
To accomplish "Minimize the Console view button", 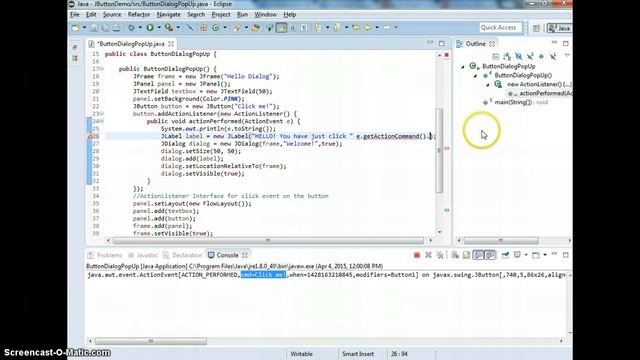I will (x=554, y=254).
